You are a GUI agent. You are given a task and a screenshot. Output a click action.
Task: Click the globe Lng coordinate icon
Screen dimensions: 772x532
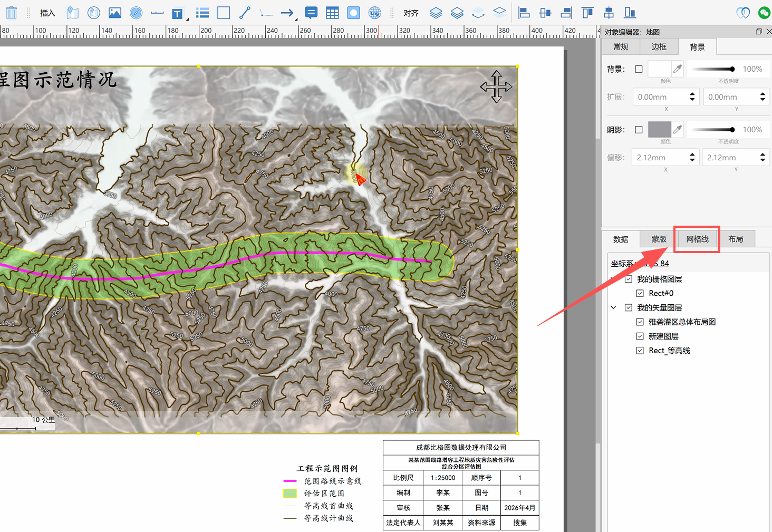click(x=375, y=13)
